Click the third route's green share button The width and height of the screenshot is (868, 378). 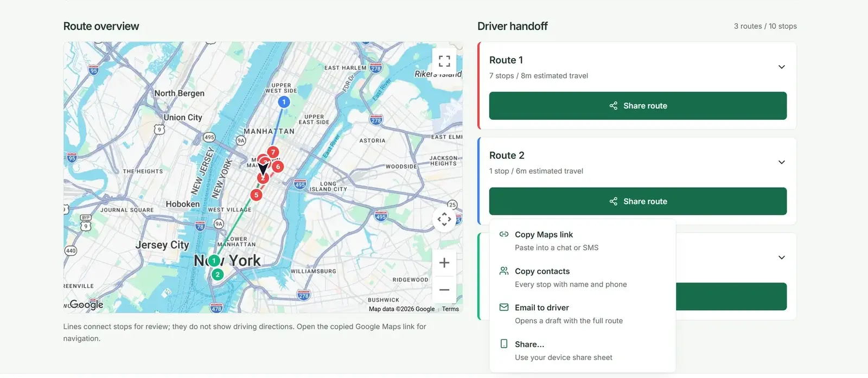point(731,297)
